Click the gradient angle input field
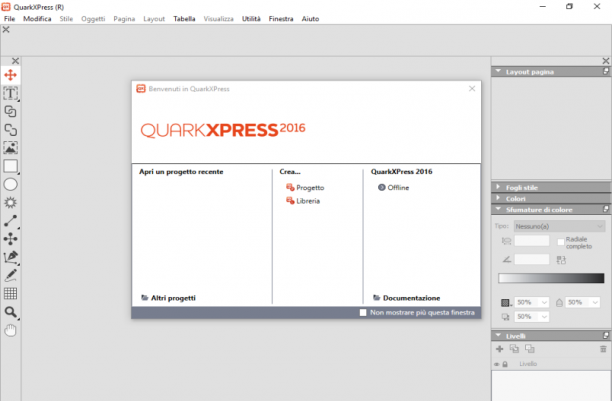Screen dimensions: 612x401 [x=532, y=259]
